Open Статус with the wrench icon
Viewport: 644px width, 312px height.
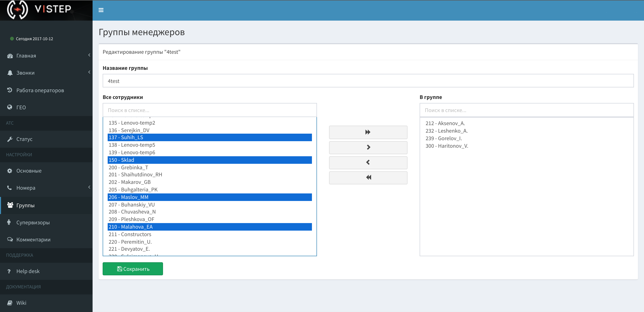(x=24, y=139)
